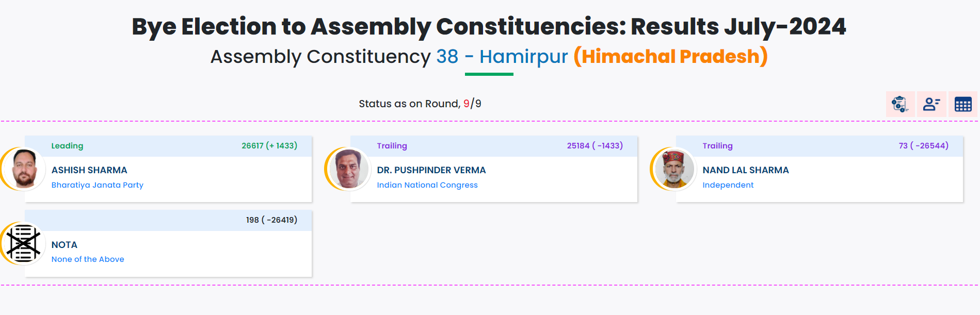Image resolution: width=980 pixels, height=315 pixels.
Task: Click the candidate list person icon
Action: pos(931,104)
